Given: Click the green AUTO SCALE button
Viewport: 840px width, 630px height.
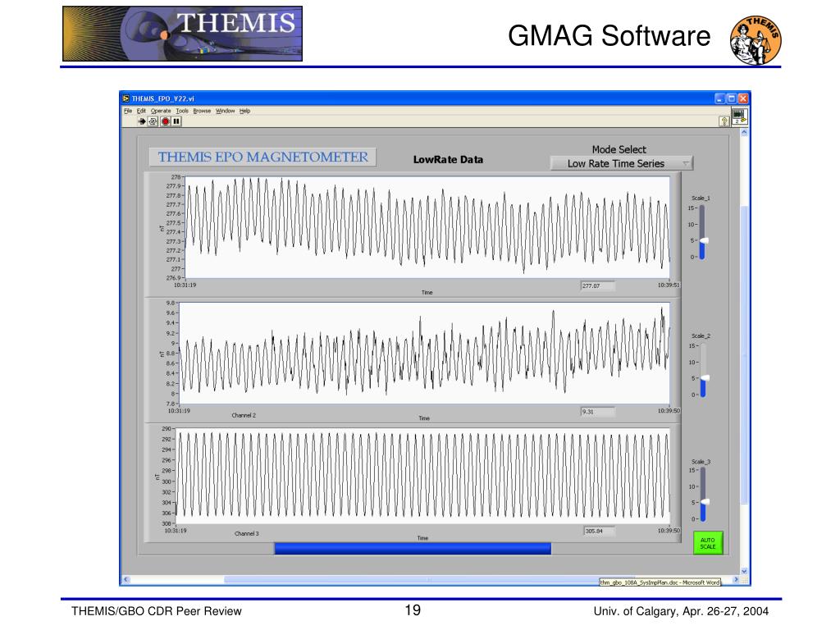Looking at the screenshot, I should [708, 543].
